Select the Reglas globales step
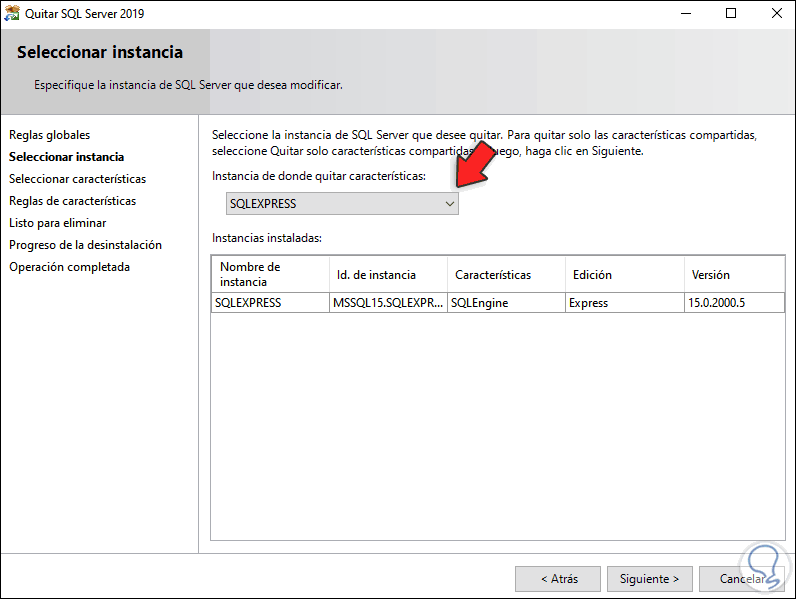Screen dimensions: 796x599 click(50, 135)
